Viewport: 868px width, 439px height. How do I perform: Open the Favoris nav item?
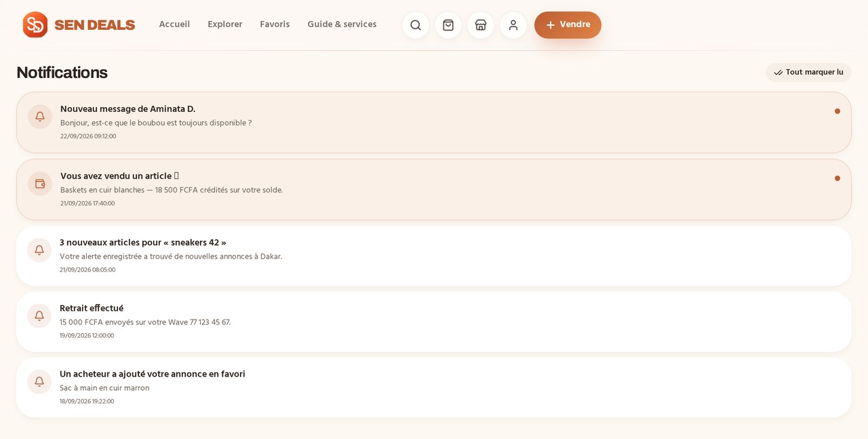click(x=275, y=24)
